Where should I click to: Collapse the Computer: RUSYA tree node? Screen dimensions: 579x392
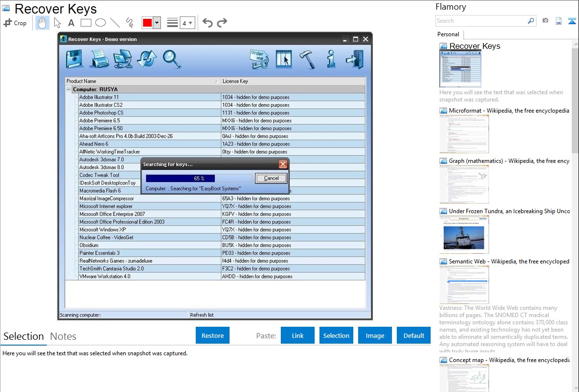[68, 89]
